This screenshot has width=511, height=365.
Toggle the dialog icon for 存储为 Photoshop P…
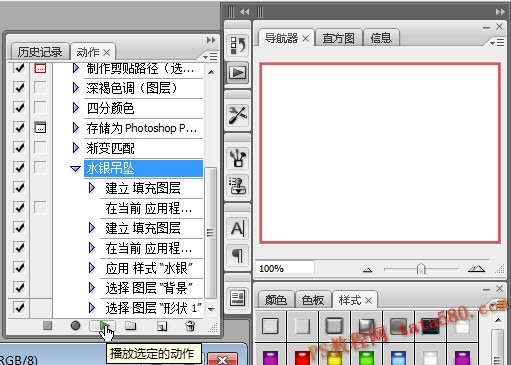(40, 127)
